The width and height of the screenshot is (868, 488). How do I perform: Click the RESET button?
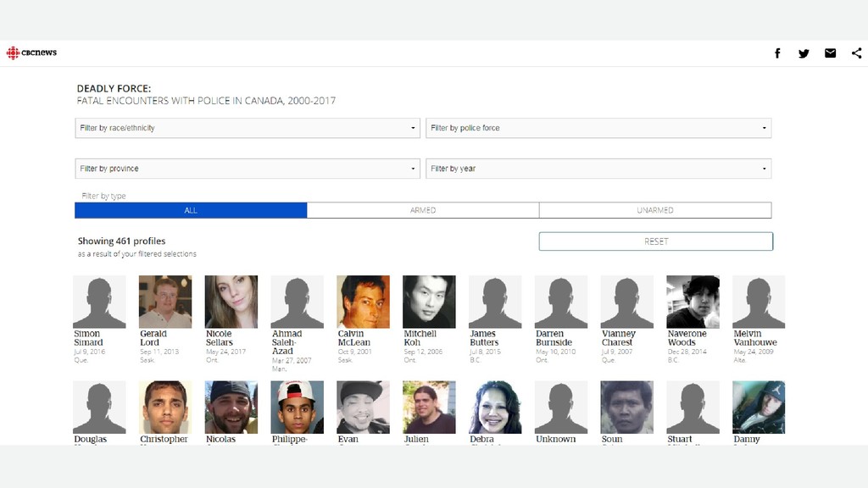click(x=656, y=241)
